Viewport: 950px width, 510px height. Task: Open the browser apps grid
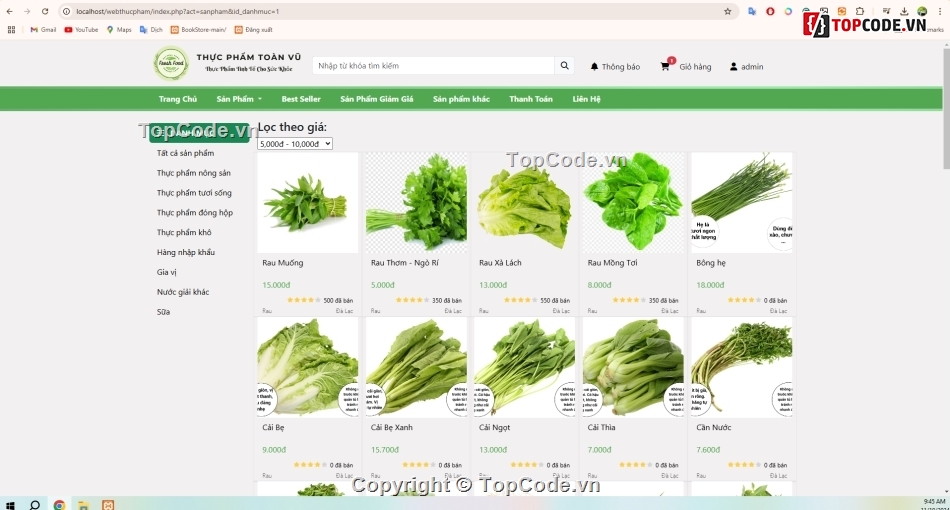(11, 29)
